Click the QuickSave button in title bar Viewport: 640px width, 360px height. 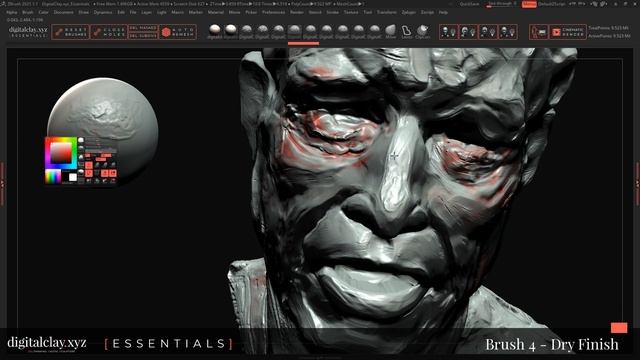[469, 4]
